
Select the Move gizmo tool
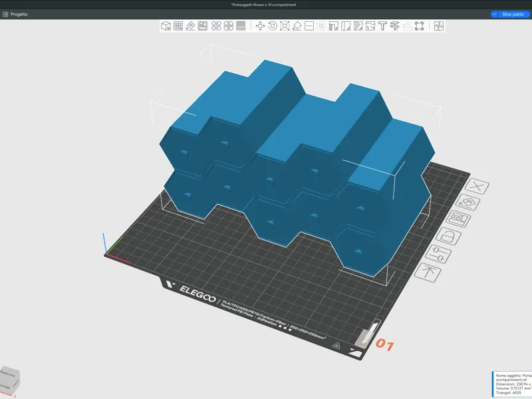pos(260,26)
